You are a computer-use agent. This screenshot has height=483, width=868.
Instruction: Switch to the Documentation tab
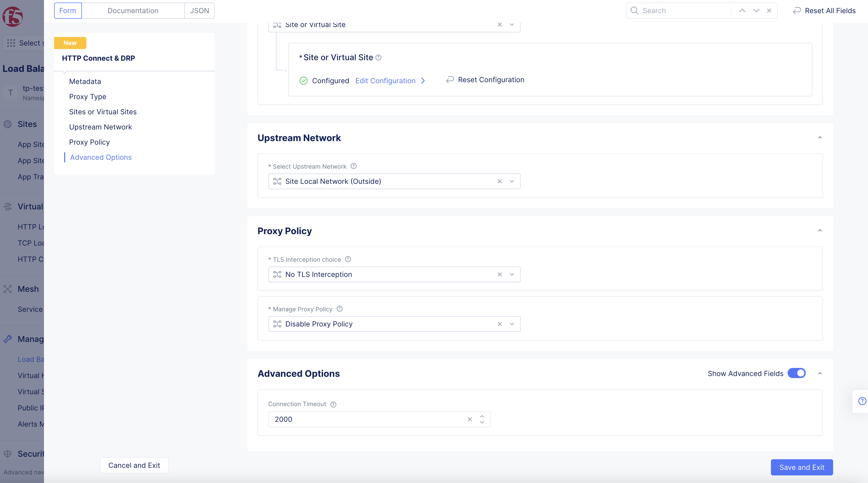click(133, 10)
